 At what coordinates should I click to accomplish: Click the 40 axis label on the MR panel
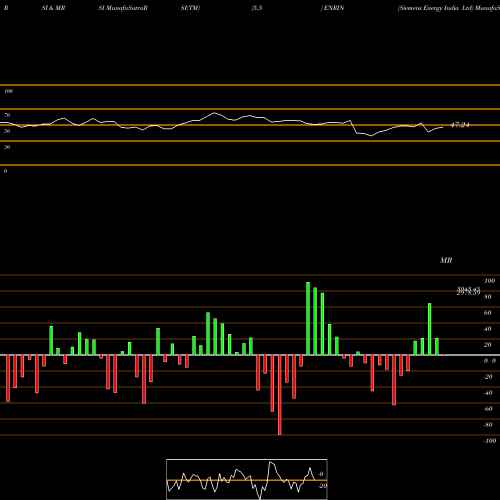488,329
